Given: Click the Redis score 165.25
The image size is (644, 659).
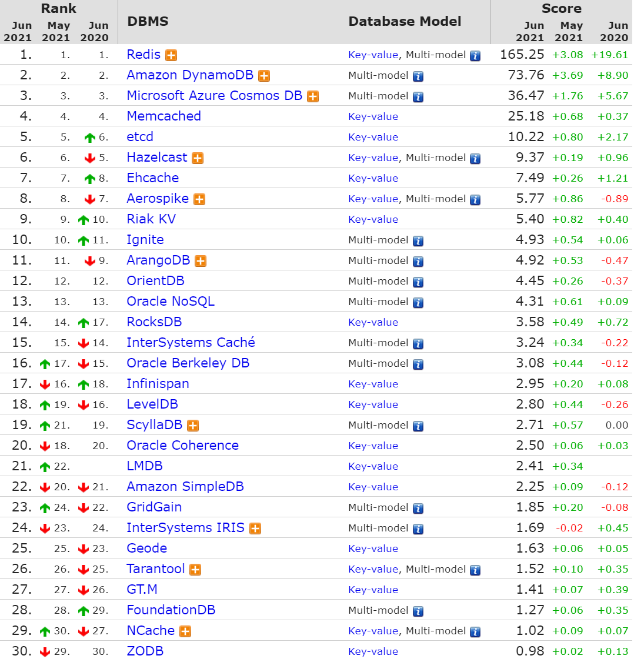Looking at the screenshot, I should 522,55.
